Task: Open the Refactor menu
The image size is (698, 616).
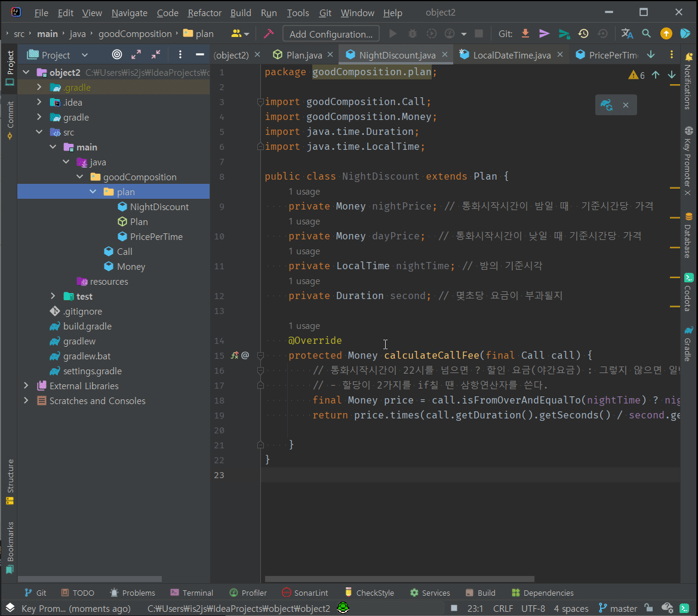Action: pos(204,13)
